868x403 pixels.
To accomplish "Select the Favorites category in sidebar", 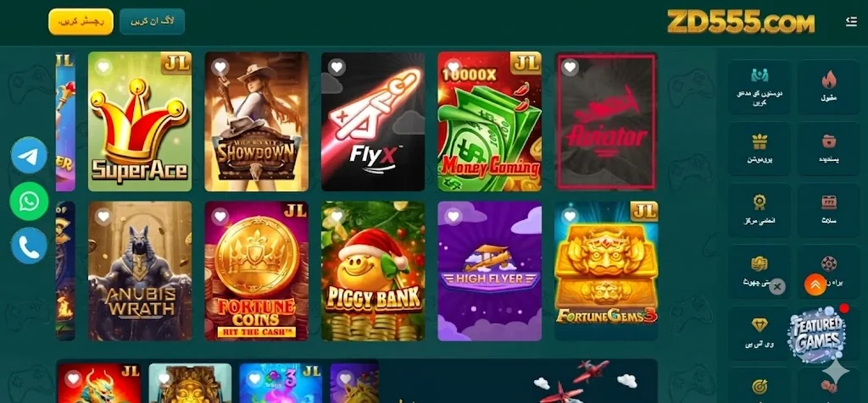I will 829,148.
